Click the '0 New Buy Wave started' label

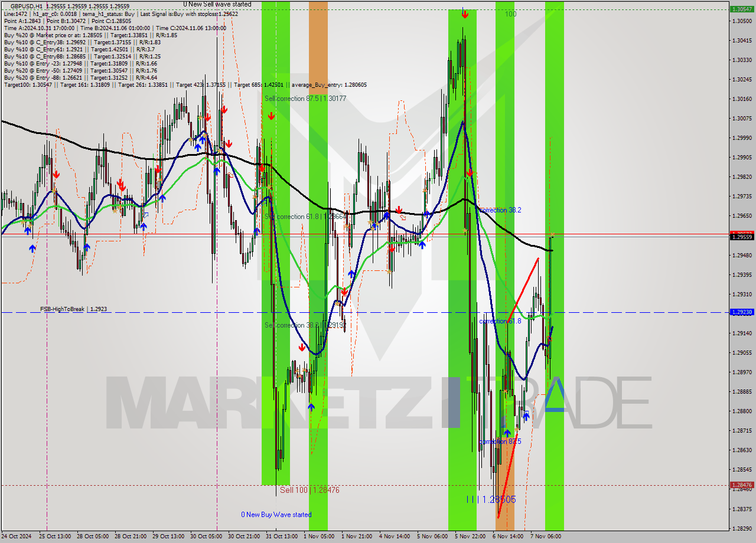point(276,515)
